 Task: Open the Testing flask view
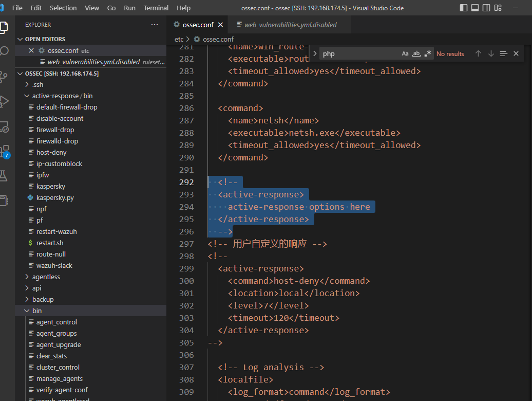pyautogui.click(x=4, y=176)
